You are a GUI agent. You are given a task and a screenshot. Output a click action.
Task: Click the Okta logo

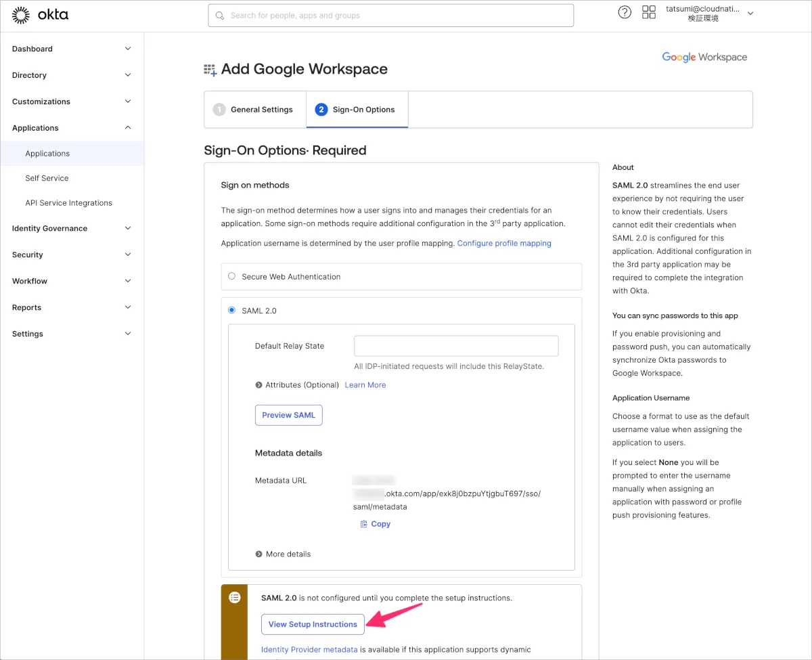click(40, 15)
